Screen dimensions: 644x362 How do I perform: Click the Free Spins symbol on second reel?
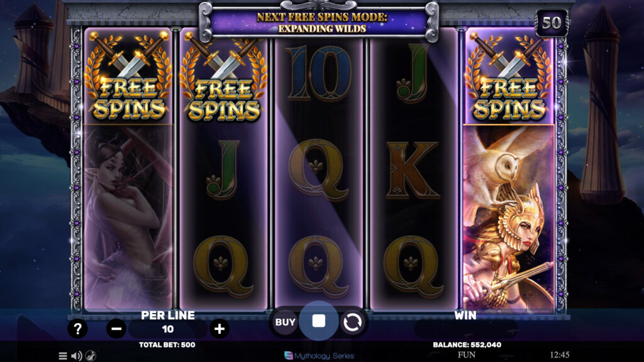(x=223, y=78)
